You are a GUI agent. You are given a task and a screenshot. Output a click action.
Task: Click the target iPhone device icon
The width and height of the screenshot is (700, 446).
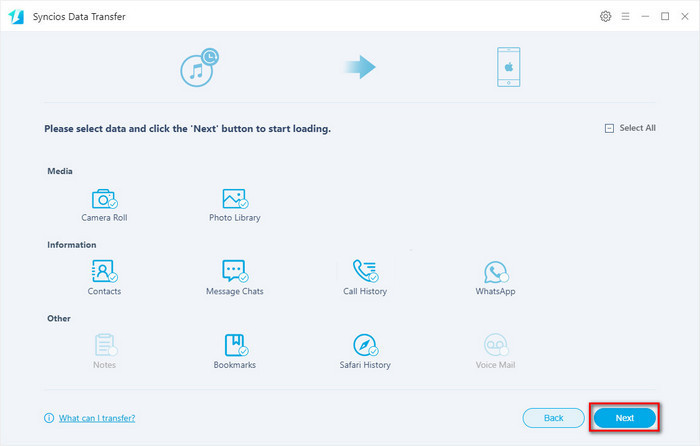click(x=508, y=67)
